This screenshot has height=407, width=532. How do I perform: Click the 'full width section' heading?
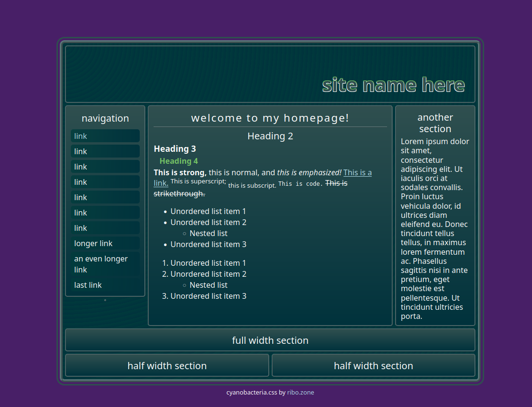(270, 340)
